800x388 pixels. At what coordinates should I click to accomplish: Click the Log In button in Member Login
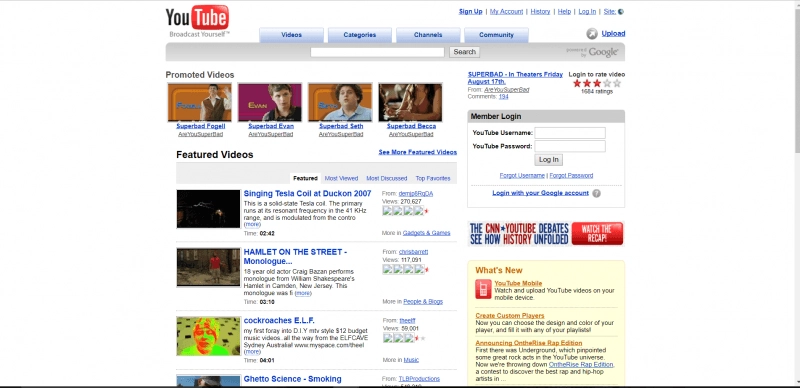pyautogui.click(x=548, y=160)
